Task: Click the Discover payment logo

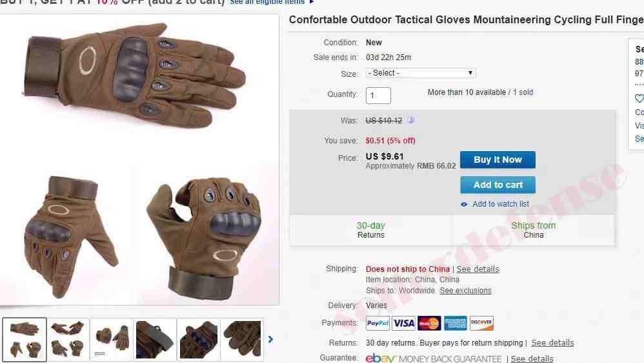Action: 481,323
